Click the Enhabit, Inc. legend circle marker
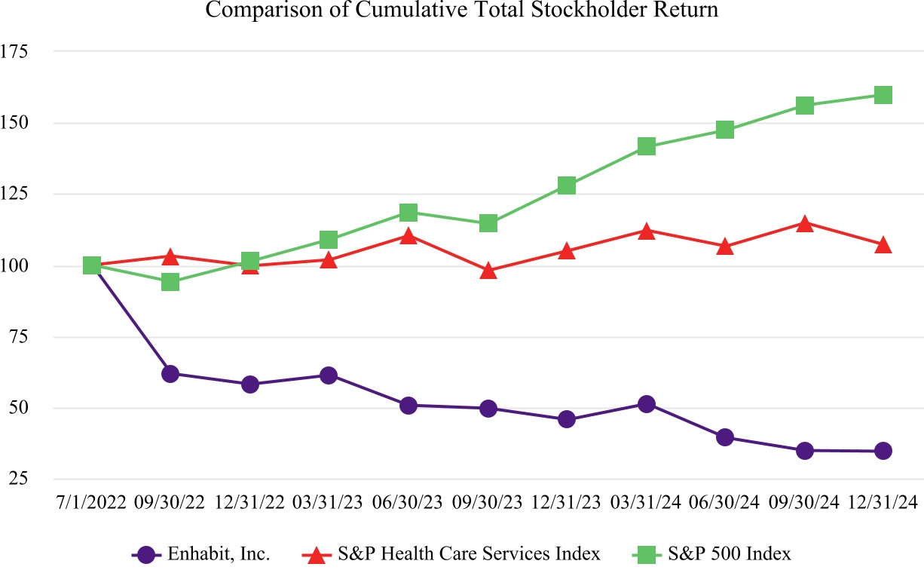Screen dimensions: 924x573 147,555
